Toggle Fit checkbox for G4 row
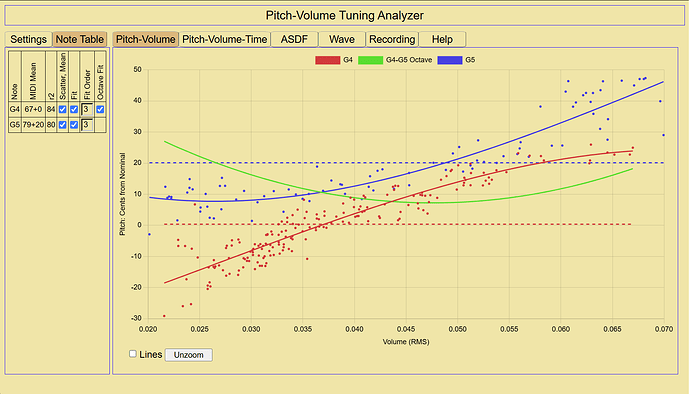 (74, 109)
